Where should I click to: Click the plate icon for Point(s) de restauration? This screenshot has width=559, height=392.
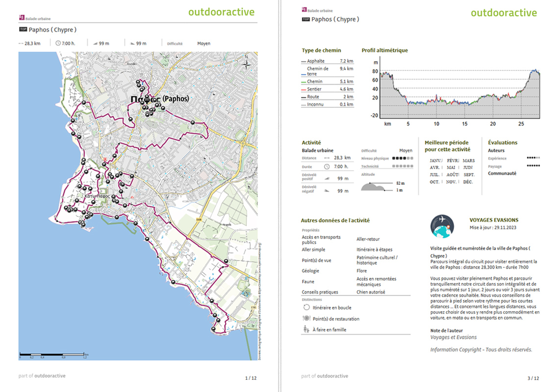pos(306,318)
